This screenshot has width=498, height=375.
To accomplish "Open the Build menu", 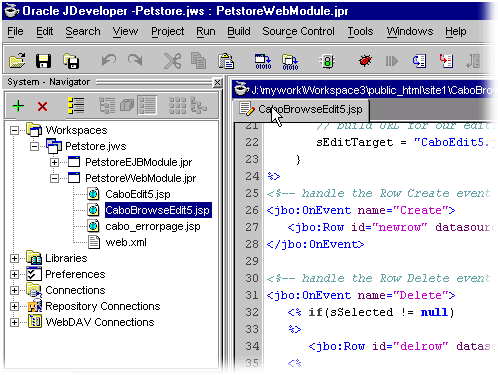I will [239, 31].
